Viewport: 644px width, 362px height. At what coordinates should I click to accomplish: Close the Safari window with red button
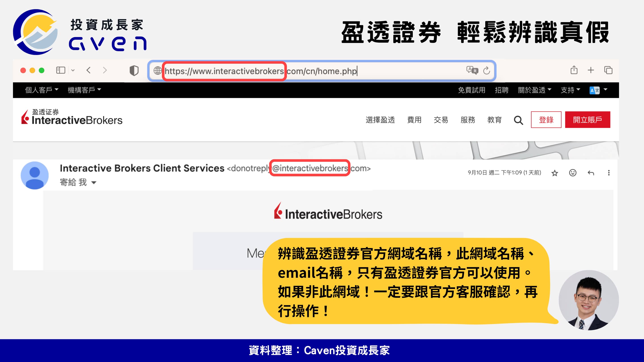[23, 70]
